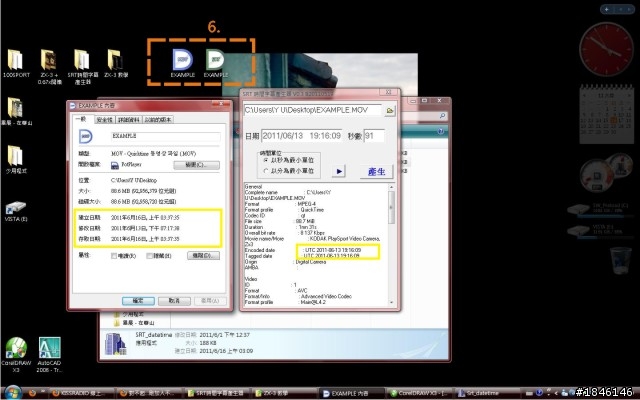Click the 進階 advanced attributes button
The width and height of the screenshot is (640, 400).
pos(203,256)
